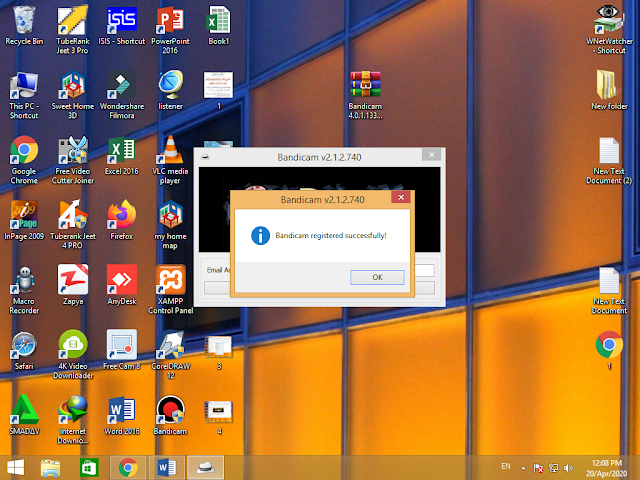Switch to Word in the taskbar
The width and height of the screenshot is (640, 480).
[167, 467]
